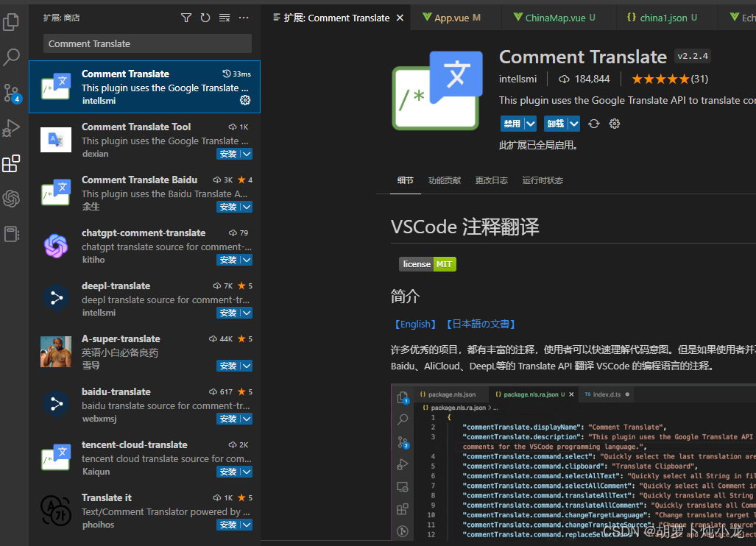Click the A-super-translate extension photo icon

(56, 352)
